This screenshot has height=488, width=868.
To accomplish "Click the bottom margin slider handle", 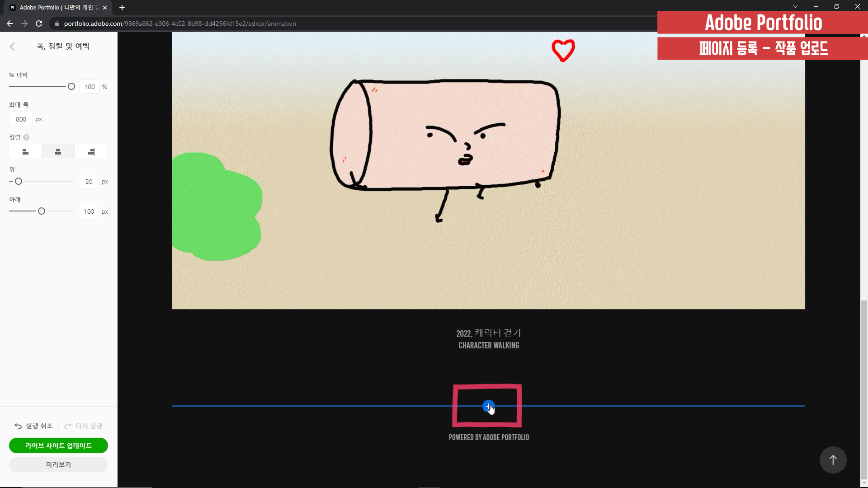I will tap(42, 211).
